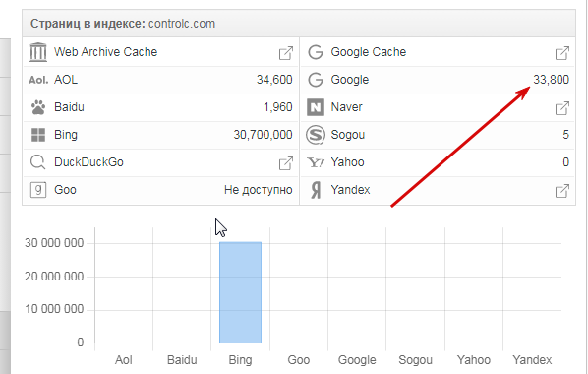Open Google Cache external link icon
The width and height of the screenshot is (588, 374).
tap(562, 53)
